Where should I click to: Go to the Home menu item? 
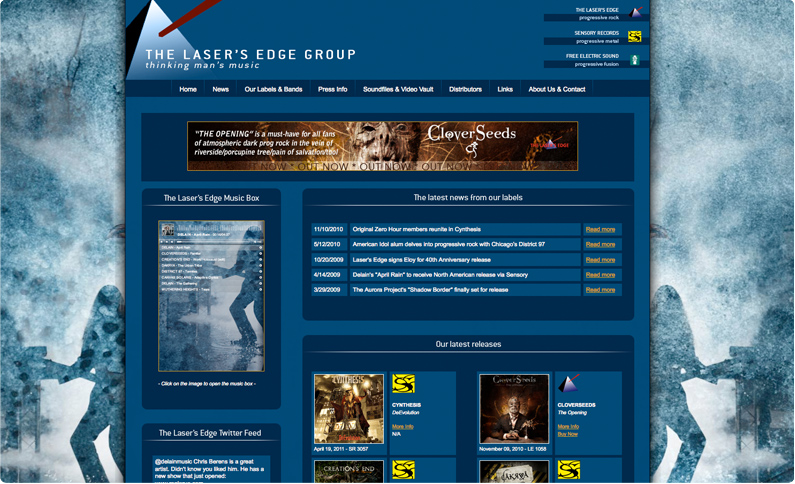tap(188, 89)
